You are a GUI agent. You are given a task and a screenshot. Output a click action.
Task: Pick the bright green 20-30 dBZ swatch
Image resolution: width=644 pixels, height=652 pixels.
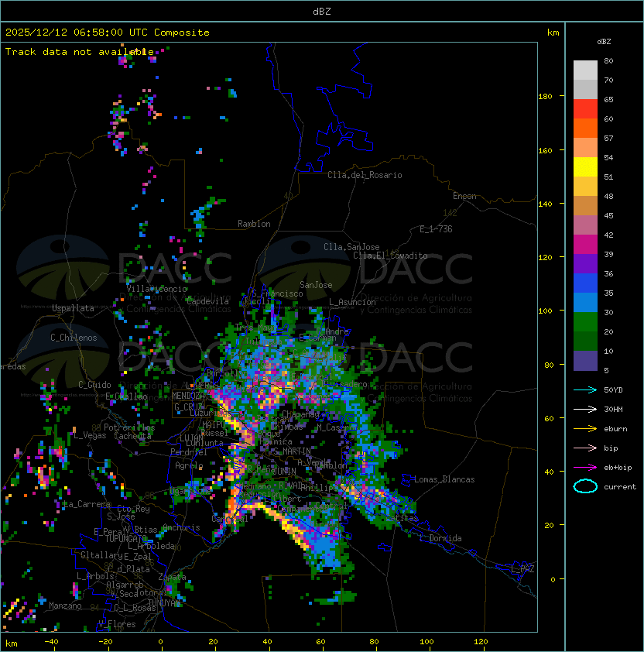tap(585, 322)
